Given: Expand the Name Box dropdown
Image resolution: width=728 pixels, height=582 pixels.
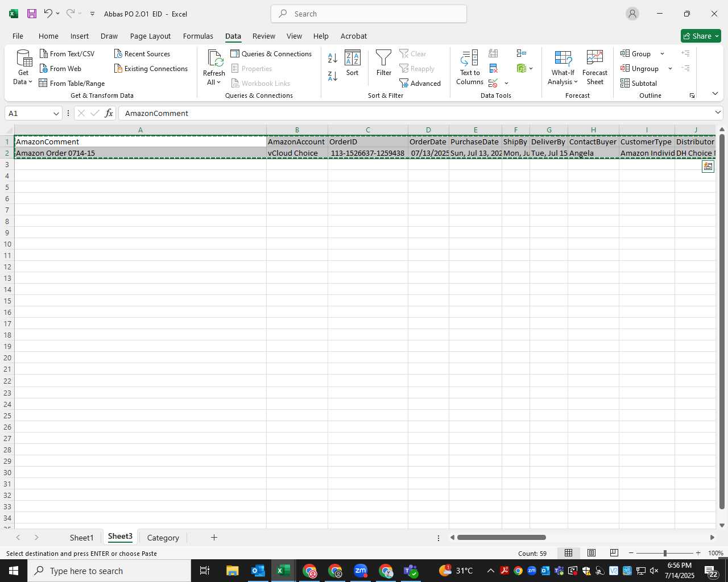Looking at the screenshot, I should pos(56,113).
